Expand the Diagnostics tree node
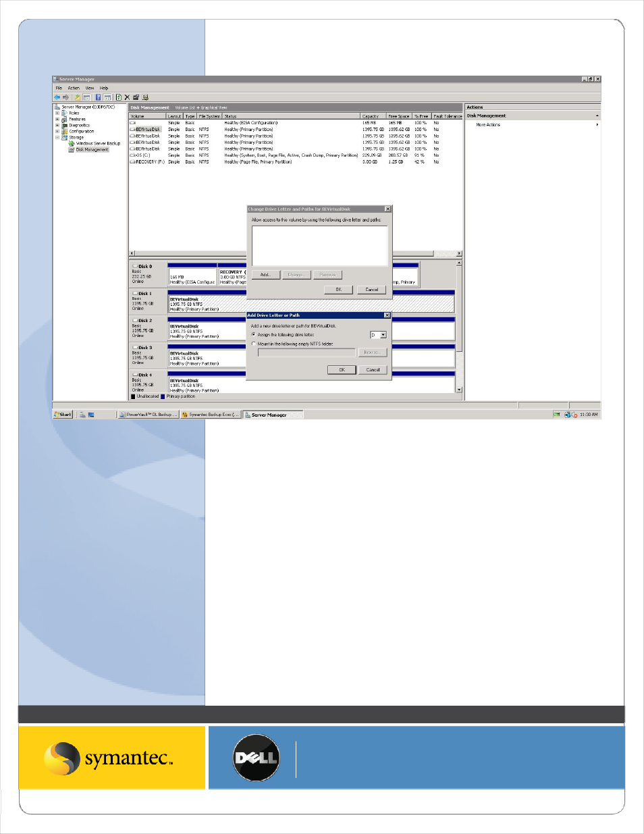The width and height of the screenshot is (644, 834). 57,126
